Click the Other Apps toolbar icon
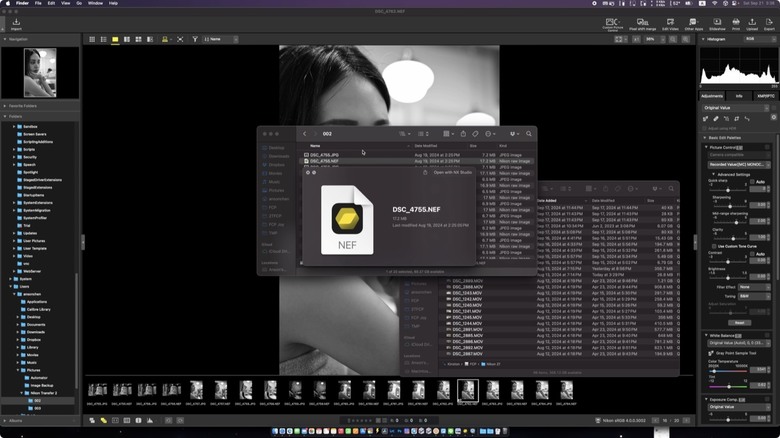 pyautogui.click(x=693, y=24)
